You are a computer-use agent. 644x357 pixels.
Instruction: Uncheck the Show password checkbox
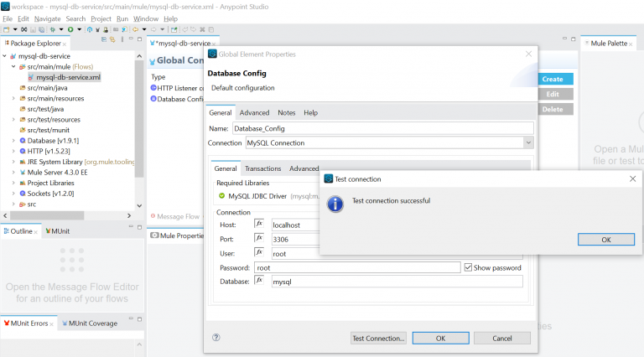pyautogui.click(x=468, y=268)
